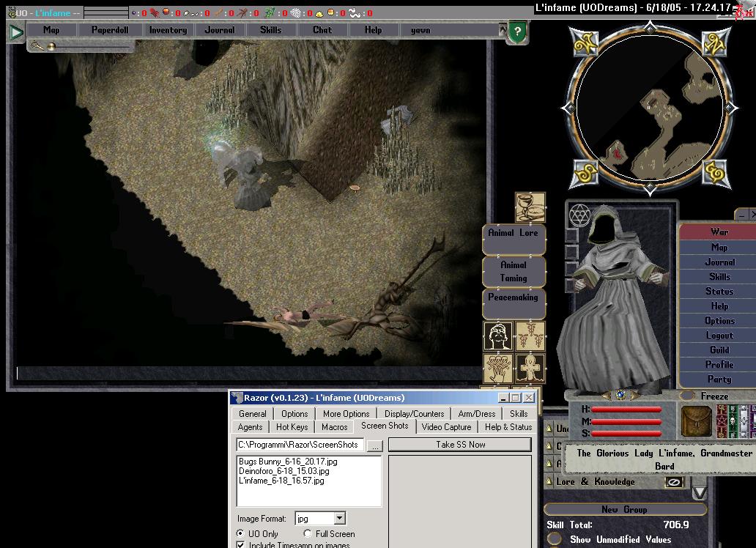Click the UO application icon in title bar
756x548 pixels.
coord(11,12)
